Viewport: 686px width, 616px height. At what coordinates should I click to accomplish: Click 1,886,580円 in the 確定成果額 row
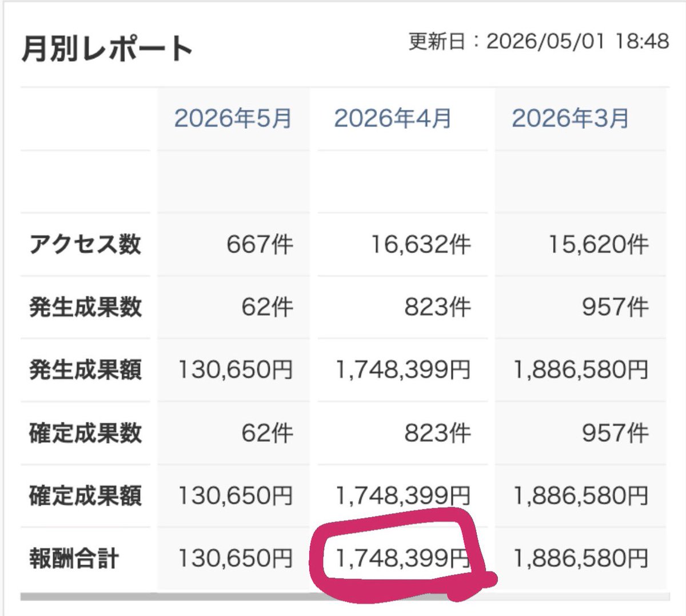click(581, 496)
